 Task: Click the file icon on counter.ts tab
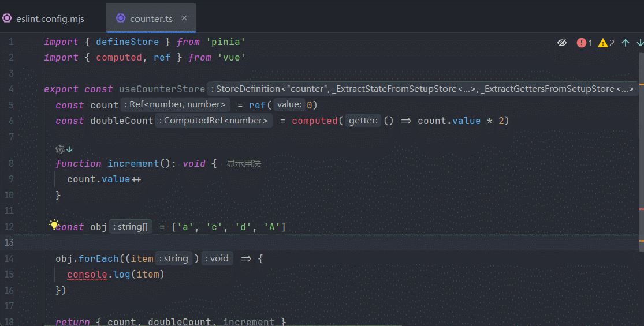(120, 18)
